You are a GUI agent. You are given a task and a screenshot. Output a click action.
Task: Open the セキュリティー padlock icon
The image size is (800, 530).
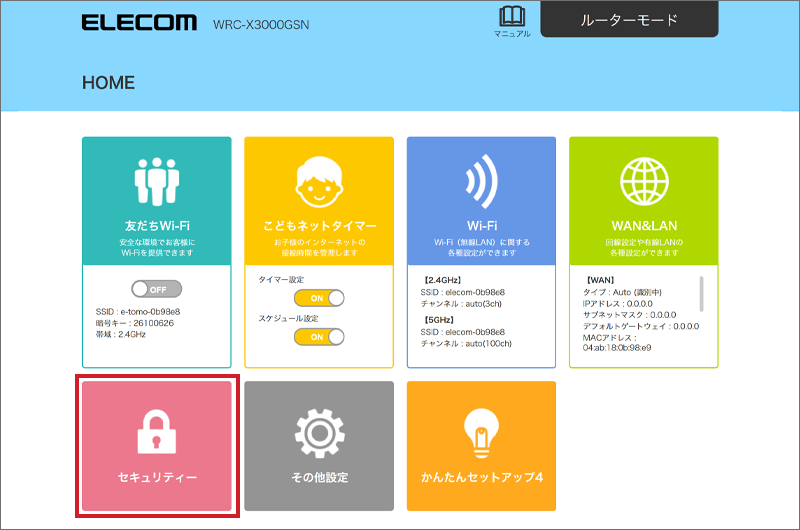coord(157,432)
